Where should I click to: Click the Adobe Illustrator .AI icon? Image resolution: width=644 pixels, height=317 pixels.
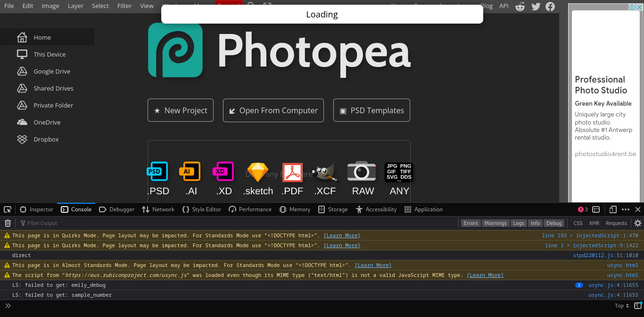click(190, 171)
